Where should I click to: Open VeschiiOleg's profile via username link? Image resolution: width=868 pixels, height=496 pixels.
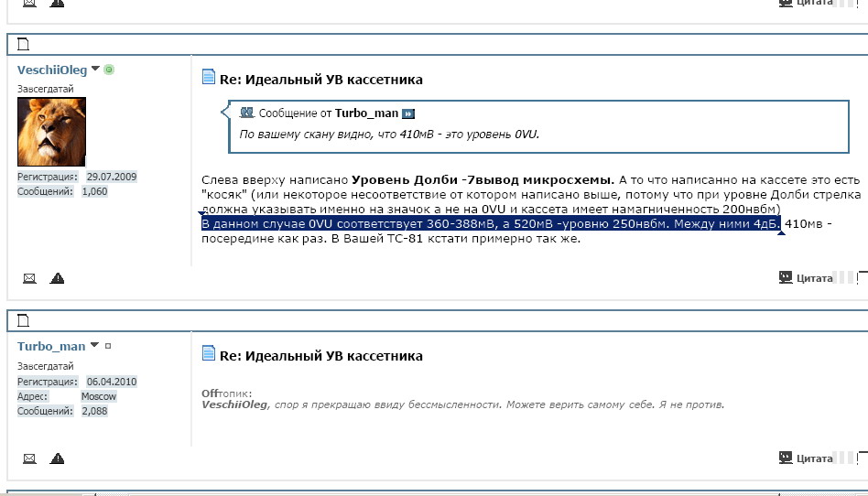(x=52, y=70)
